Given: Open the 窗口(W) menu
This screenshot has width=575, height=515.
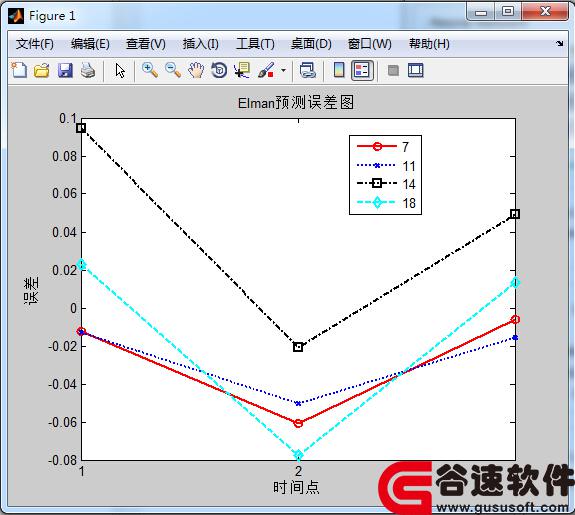Looking at the screenshot, I should pyautogui.click(x=370, y=44).
